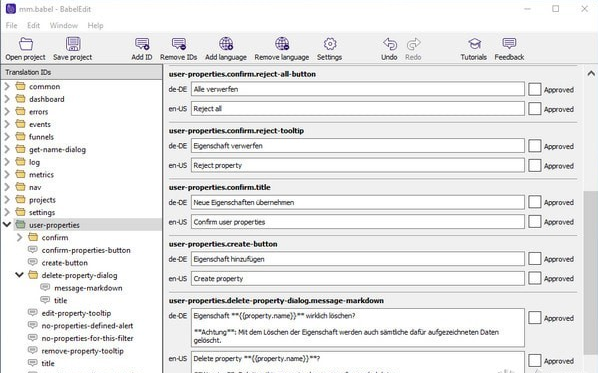
Task: Open Settings from the toolbar
Action: click(330, 49)
